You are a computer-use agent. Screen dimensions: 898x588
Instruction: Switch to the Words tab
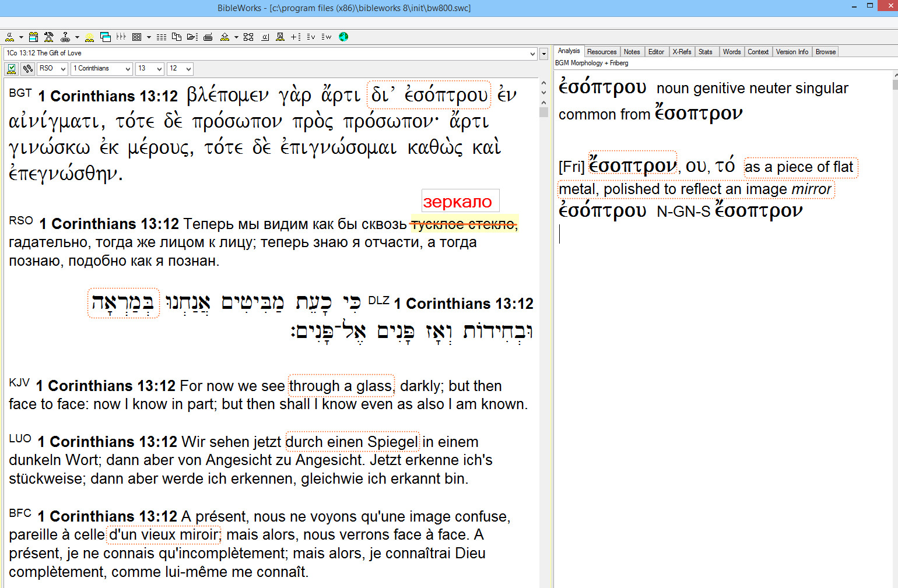[732, 52]
